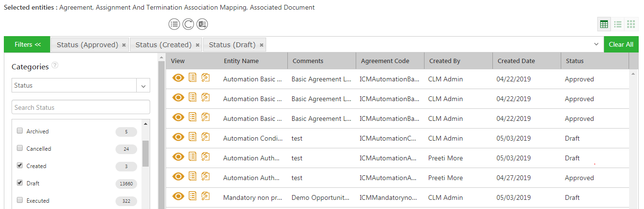
Task: Expand the Status category dropdown
Action: [x=143, y=86]
